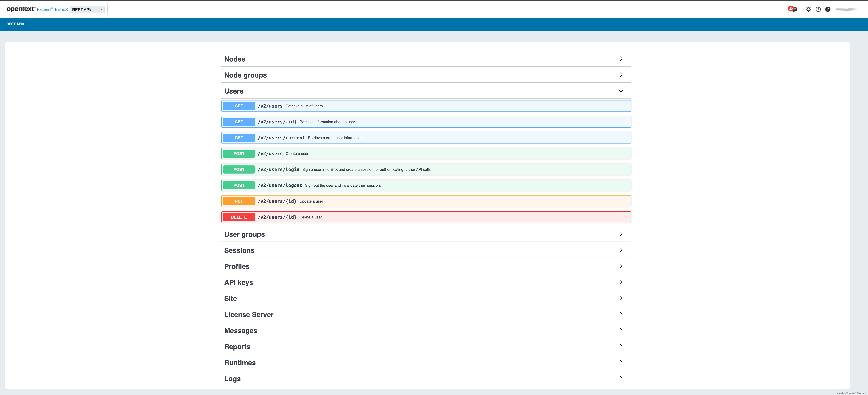The width and height of the screenshot is (868, 395).
Task: Open POST /v2/users/logout endpoint
Action: pyautogui.click(x=426, y=185)
